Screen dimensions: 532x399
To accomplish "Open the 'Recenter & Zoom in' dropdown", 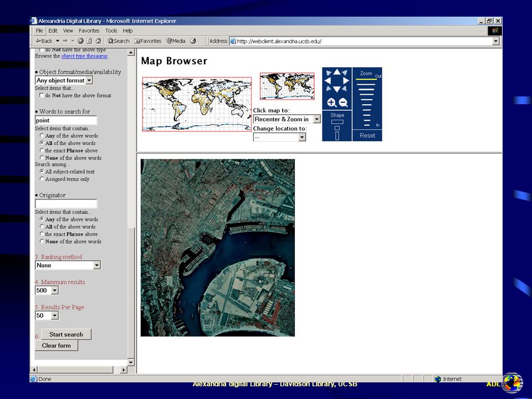I will coord(287,119).
